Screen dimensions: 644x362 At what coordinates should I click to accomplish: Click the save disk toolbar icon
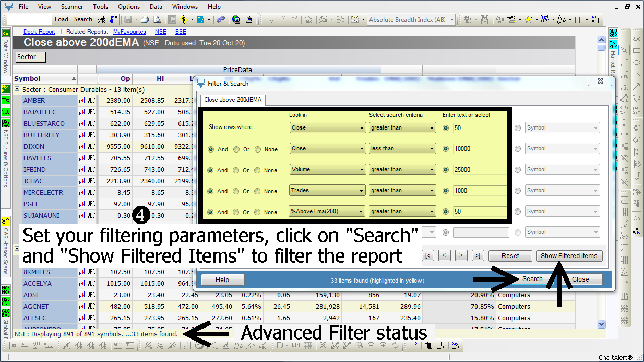click(128, 19)
